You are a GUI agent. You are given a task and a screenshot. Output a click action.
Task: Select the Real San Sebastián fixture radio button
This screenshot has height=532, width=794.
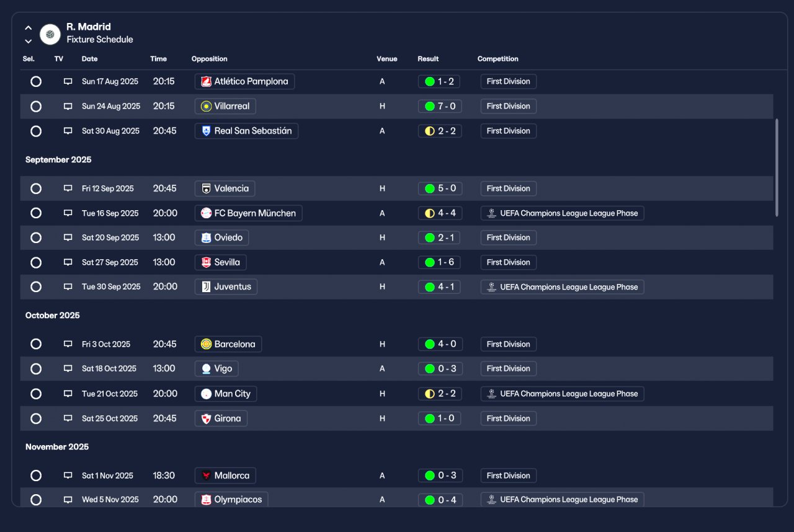(x=36, y=131)
